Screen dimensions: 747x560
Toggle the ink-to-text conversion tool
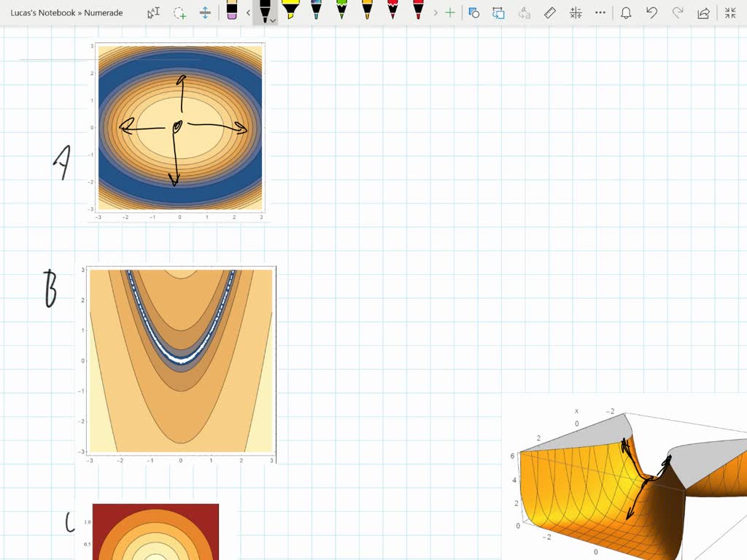pyautogui.click(x=524, y=12)
